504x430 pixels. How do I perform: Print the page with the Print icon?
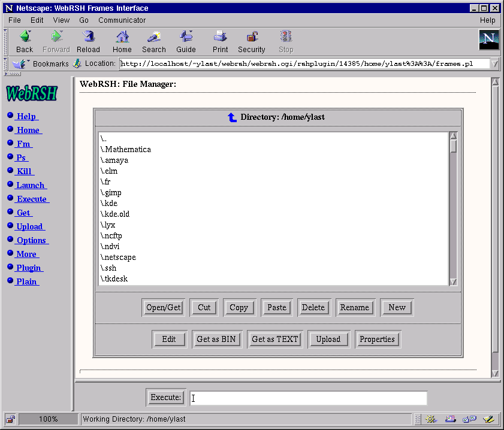pyautogui.click(x=220, y=37)
